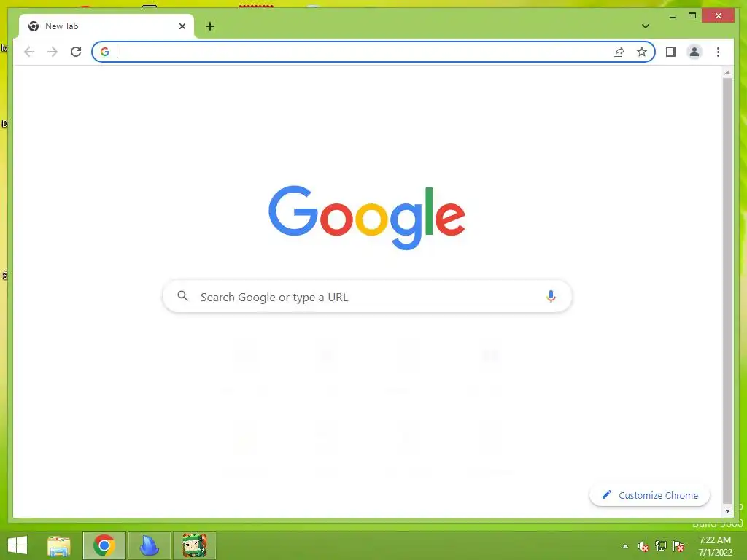This screenshot has height=560, width=747.
Task: Click Search Google or type a URL box
Action: point(367,297)
